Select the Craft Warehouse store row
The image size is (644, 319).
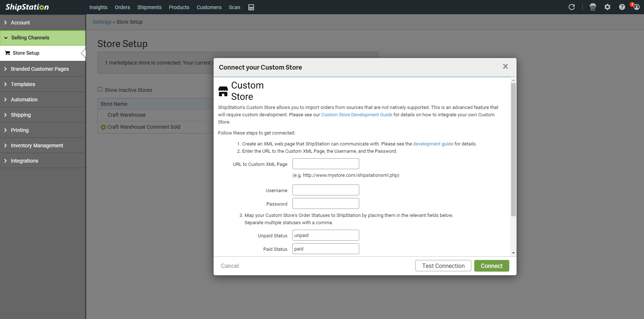[156, 115]
